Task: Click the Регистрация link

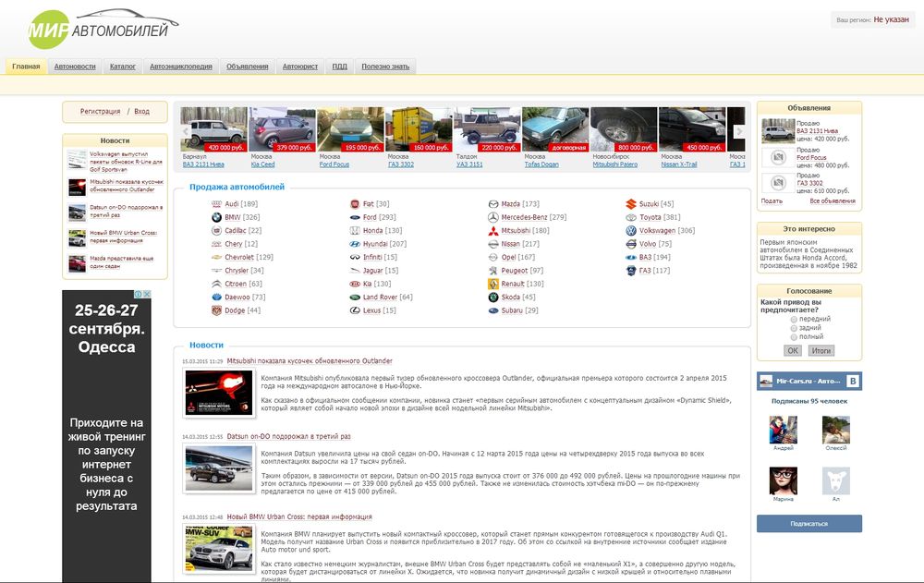Action: tap(100, 112)
